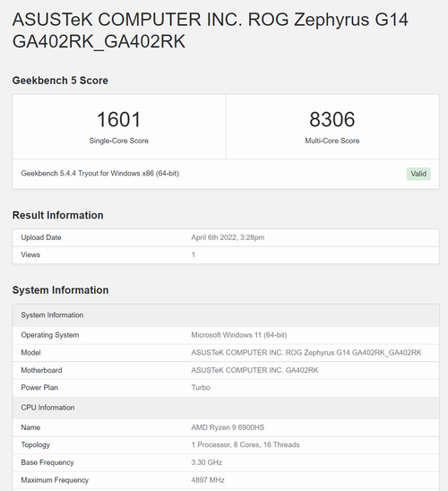Select the page title ROG Zephyrus G14 heading
Viewport: 448px width, 491px height.
(210, 30)
